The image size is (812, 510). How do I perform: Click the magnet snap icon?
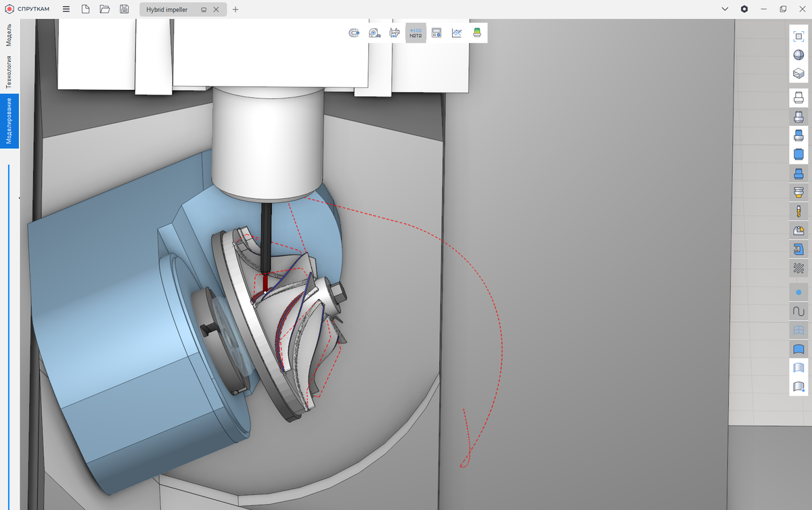[353, 33]
